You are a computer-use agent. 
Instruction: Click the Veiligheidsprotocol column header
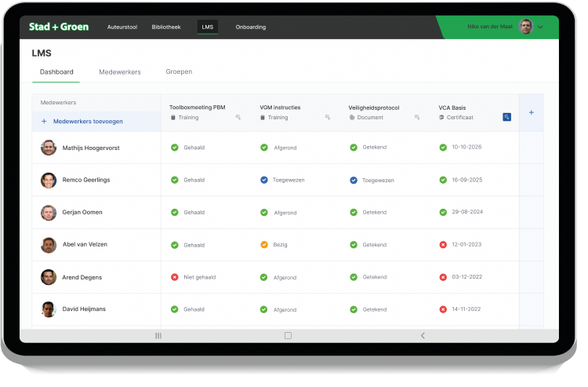click(374, 108)
